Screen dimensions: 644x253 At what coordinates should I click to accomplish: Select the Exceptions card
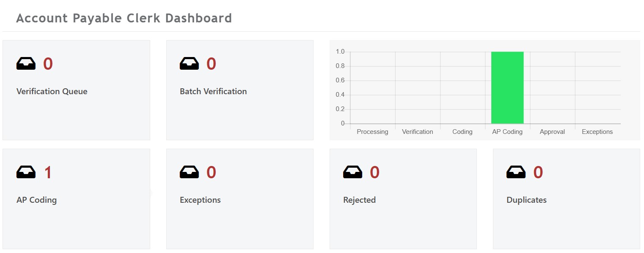(239, 199)
